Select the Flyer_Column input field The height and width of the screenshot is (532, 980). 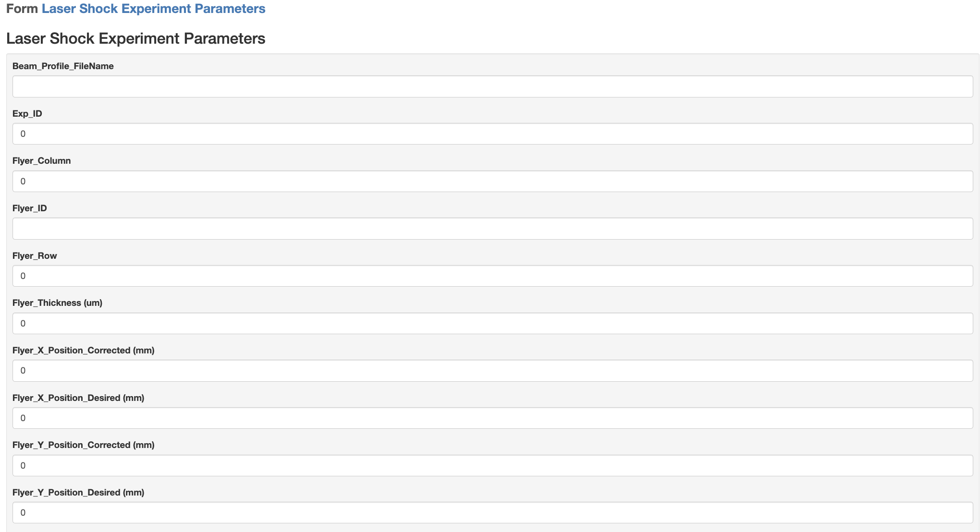tap(492, 181)
